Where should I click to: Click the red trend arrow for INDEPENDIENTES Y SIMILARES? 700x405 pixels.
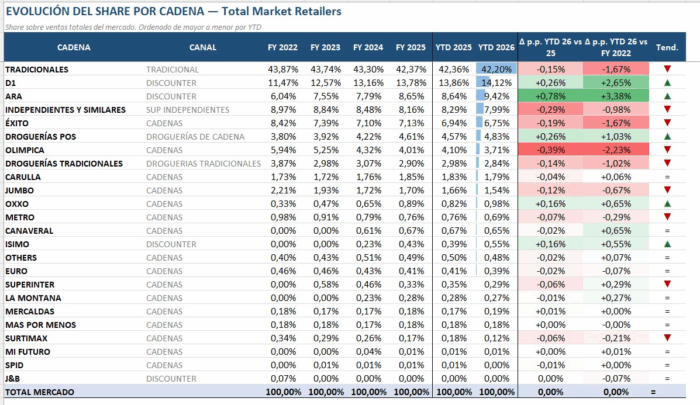tap(667, 109)
